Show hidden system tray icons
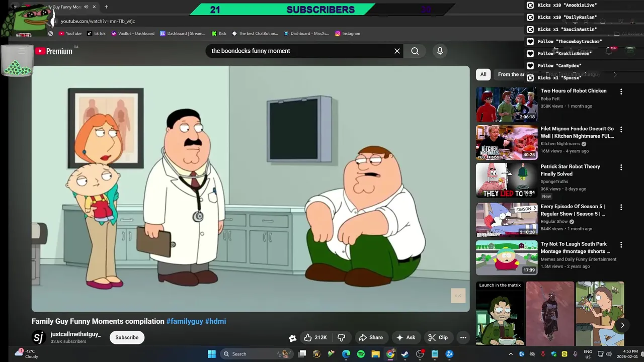This screenshot has height=362, width=644. point(511,354)
